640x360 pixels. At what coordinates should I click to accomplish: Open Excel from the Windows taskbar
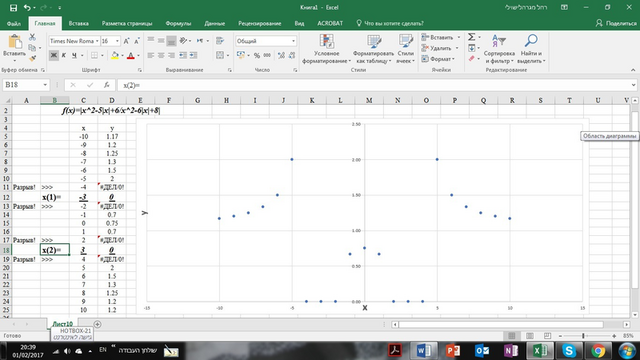[540, 351]
